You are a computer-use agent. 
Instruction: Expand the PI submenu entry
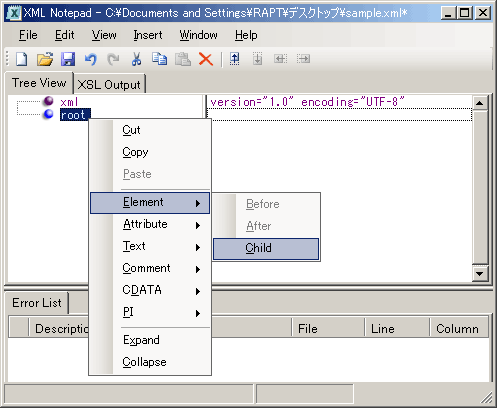(x=150, y=312)
